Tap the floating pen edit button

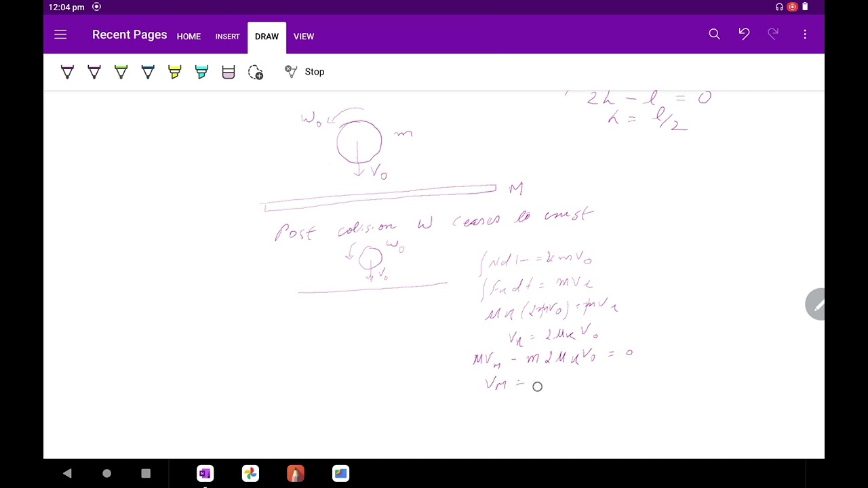coord(816,304)
